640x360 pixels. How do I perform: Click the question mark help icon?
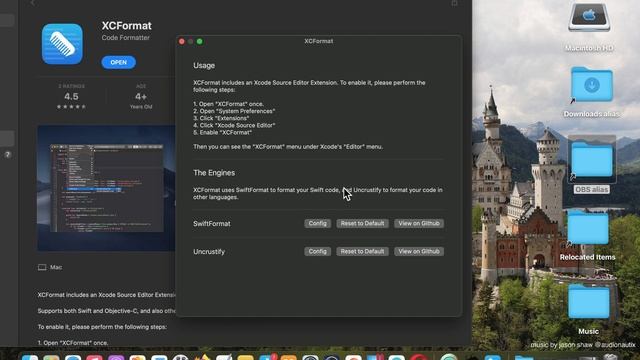pos(7,155)
